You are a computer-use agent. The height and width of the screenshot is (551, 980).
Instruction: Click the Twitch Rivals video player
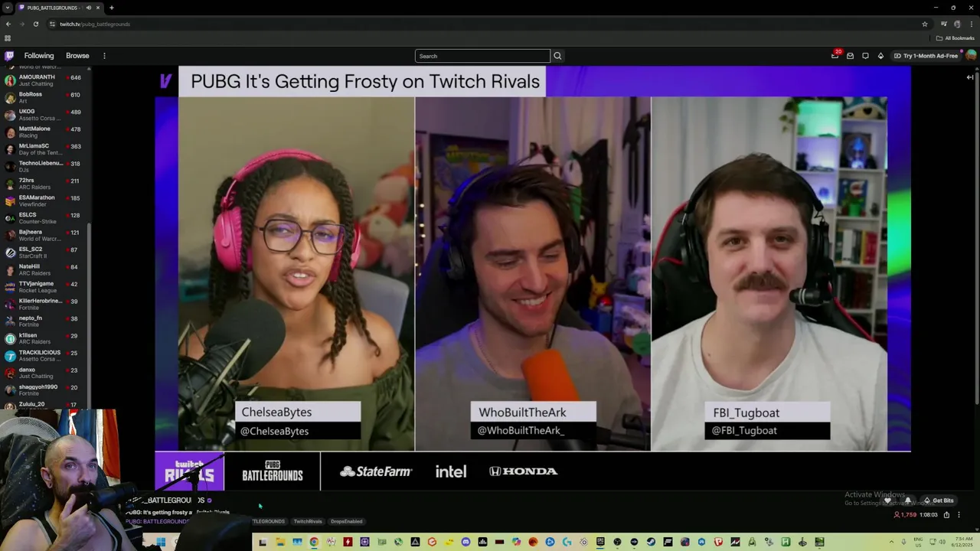[533, 277]
